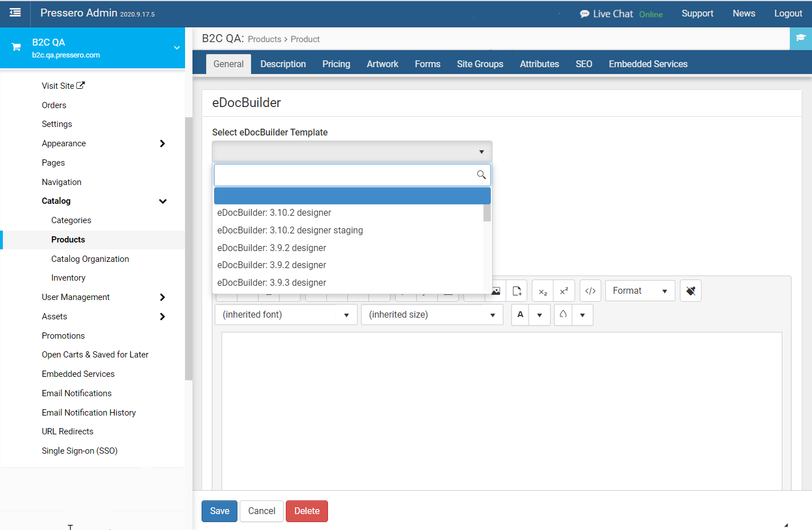Open Email Notification History
This screenshot has height=530, width=812.
[x=89, y=413]
